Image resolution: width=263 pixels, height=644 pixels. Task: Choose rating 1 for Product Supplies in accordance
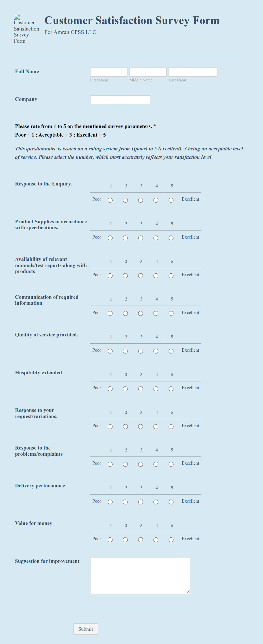coord(110,238)
